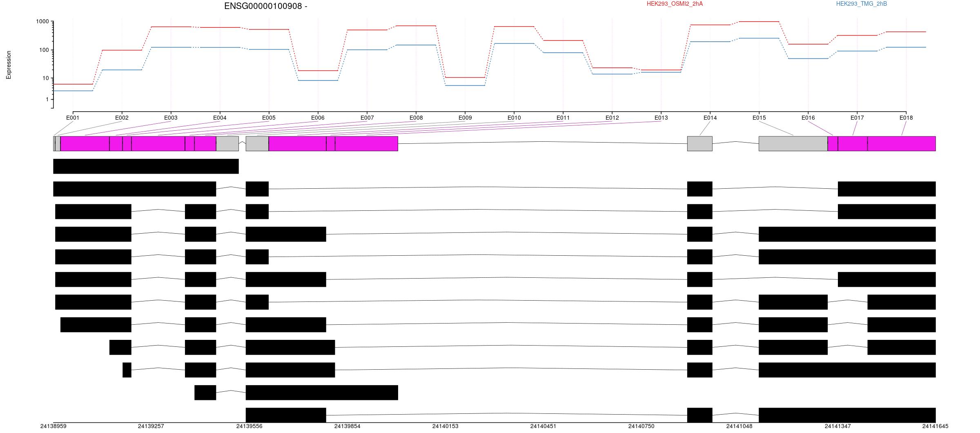
Task: Click exon label E009
Action: 465,118
